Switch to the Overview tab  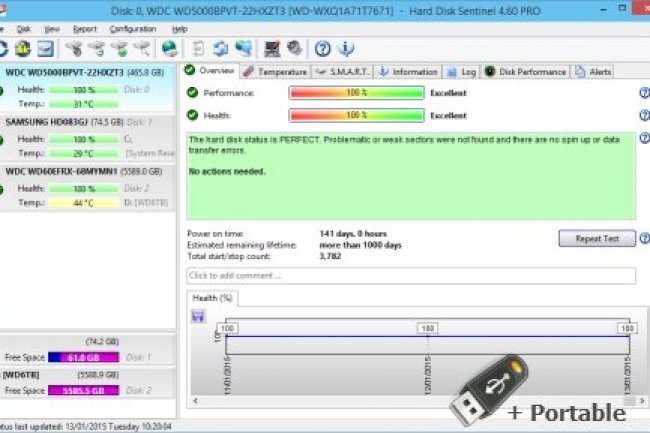click(x=210, y=70)
